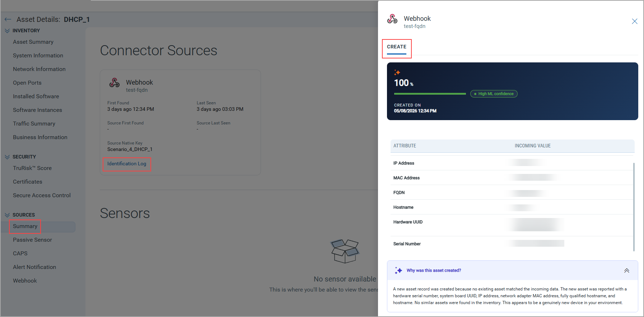
Task: Open the Summary item under Sources
Action: click(25, 226)
